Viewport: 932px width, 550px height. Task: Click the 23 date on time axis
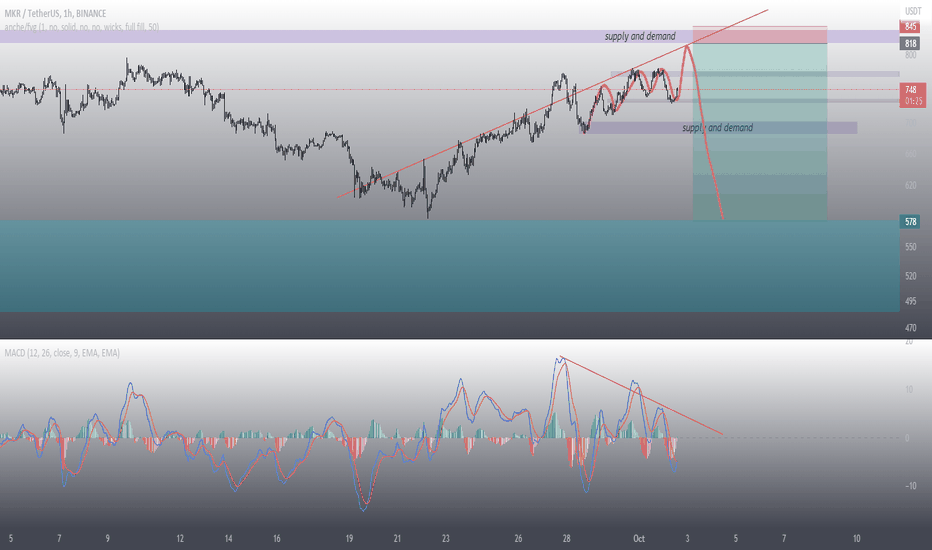(x=446, y=539)
